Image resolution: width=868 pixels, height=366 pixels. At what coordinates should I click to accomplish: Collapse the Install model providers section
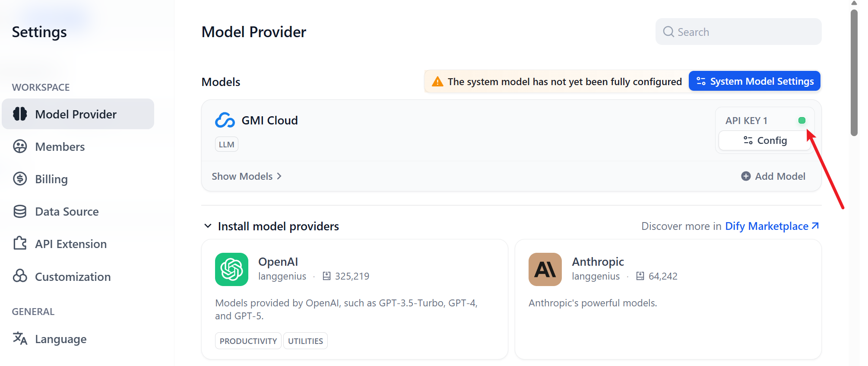(x=208, y=226)
